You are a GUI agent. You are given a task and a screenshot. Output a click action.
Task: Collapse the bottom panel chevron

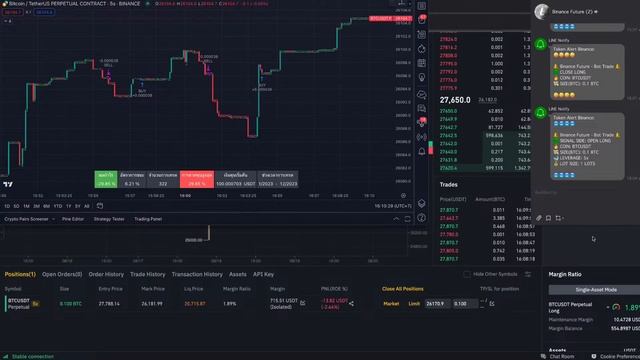coord(396,219)
